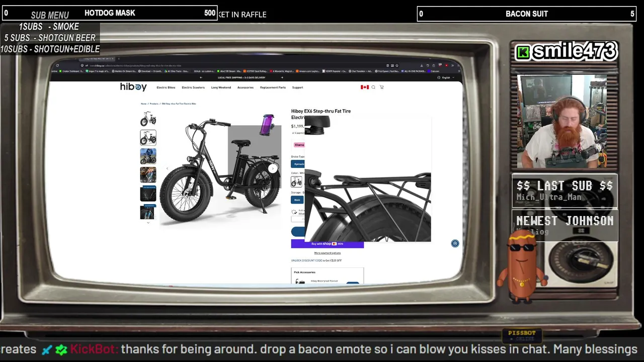Click the LOCAL FREE SHIPPING announcement text
This screenshot has height=362, width=644.
(242, 77)
